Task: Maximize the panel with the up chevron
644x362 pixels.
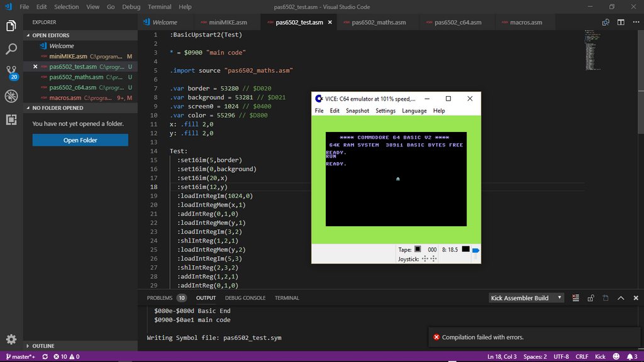Action: coord(620,298)
